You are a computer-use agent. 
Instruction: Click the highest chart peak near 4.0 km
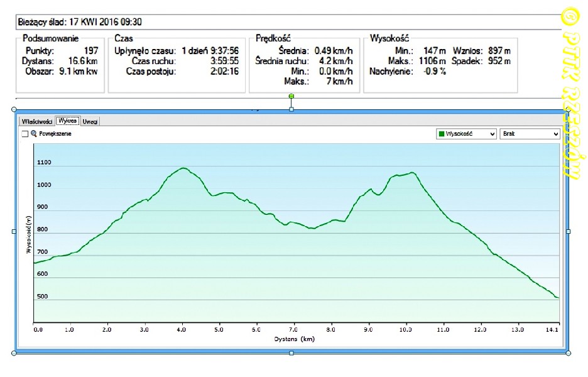(x=183, y=168)
